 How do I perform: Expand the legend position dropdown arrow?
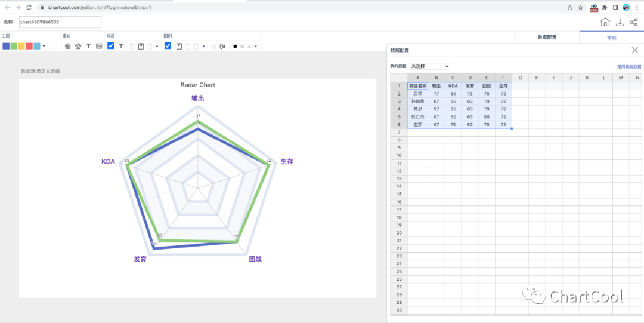(x=204, y=47)
